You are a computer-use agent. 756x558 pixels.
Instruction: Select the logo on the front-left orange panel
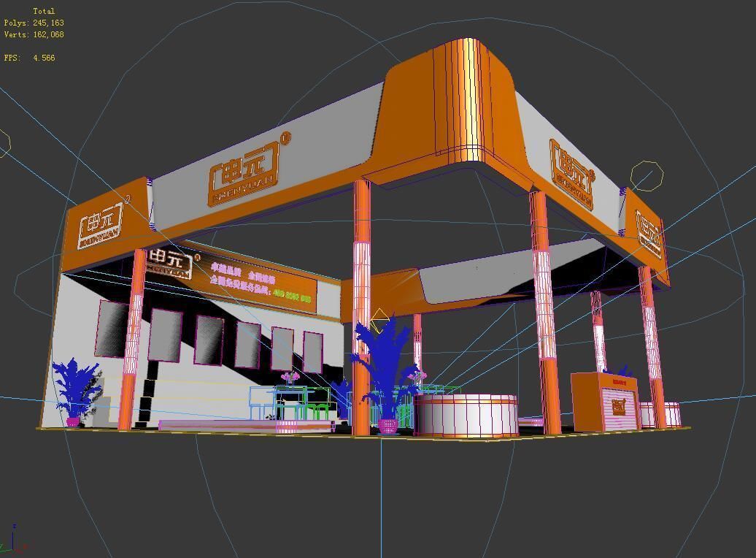(100, 226)
